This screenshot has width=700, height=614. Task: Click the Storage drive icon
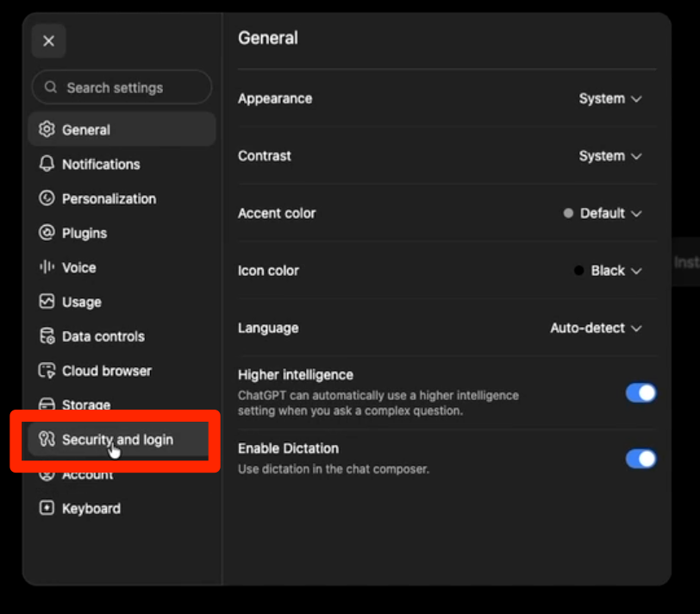pyautogui.click(x=47, y=404)
